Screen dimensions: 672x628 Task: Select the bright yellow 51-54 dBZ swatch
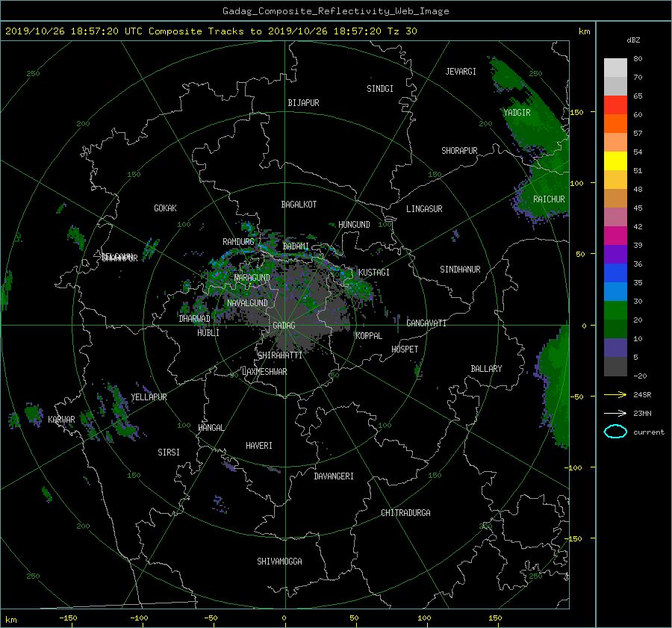[x=615, y=161]
